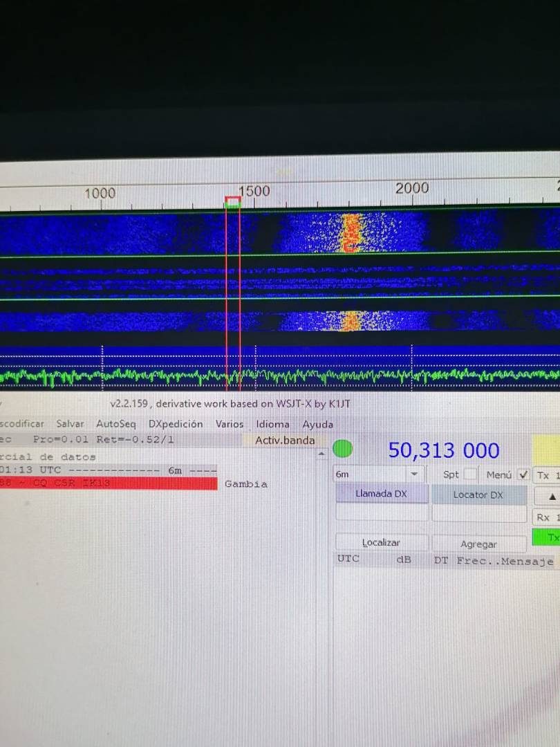The width and height of the screenshot is (560, 747).
Task: Toggle the Spt checkbox
Action: coord(470,474)
